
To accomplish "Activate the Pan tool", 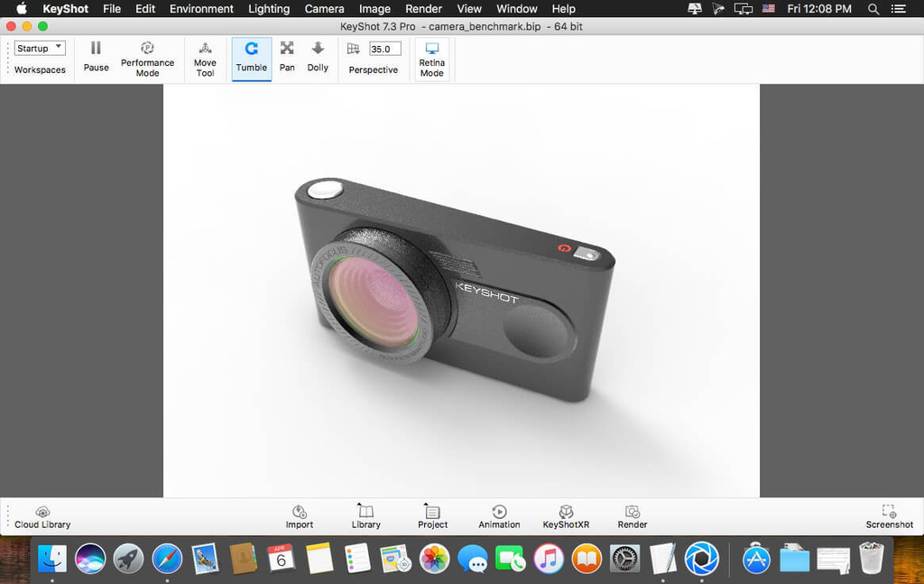I will click(286, 58).
